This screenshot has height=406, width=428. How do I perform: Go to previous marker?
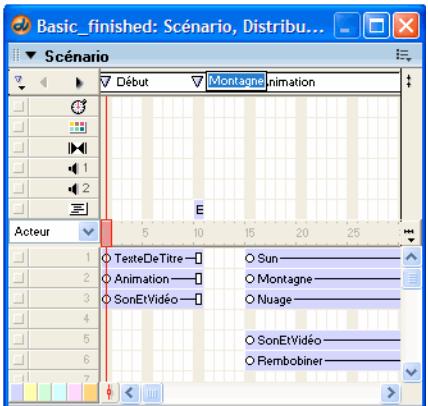[x=43, y=82]
